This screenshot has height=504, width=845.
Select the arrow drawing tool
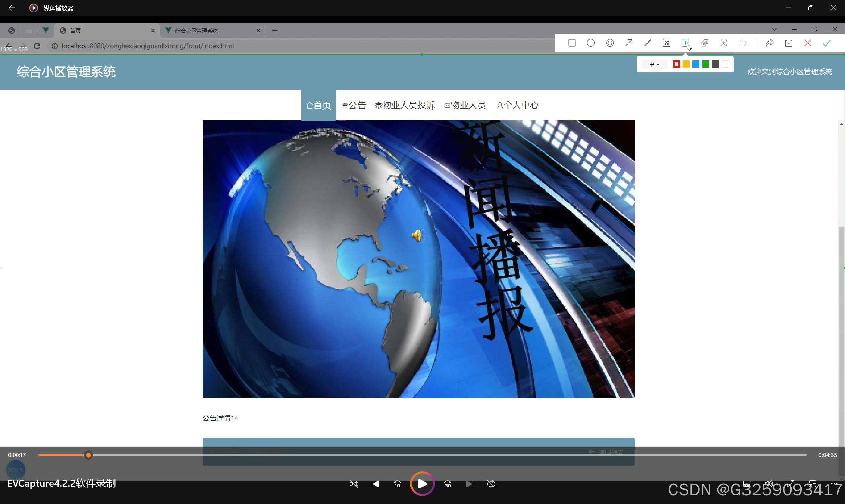(x=629, y=43)
